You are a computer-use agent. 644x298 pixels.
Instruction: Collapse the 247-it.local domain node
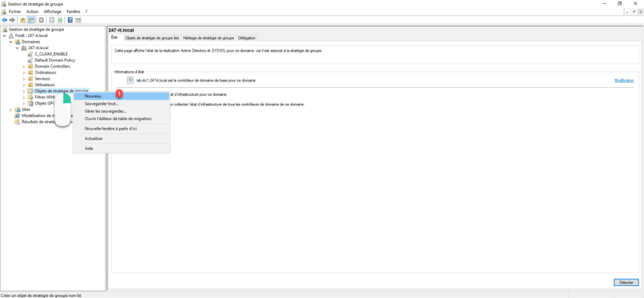point(17,48)
